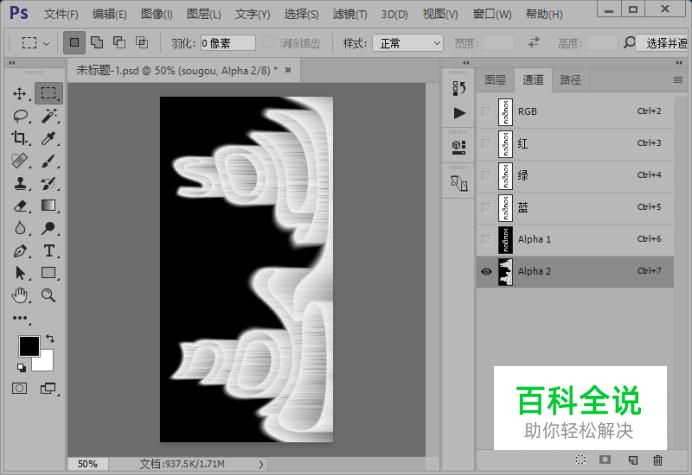The image size is (692, 475).
Task: Select the History Brush tool
Action: point(49,183)
